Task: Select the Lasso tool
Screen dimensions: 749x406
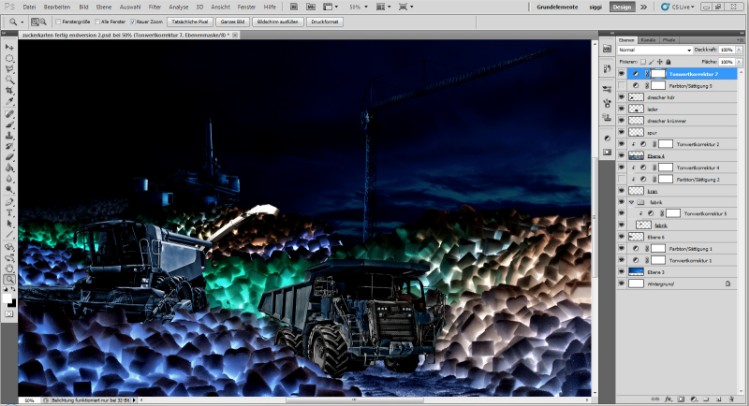Action: (x=9, y=69)
